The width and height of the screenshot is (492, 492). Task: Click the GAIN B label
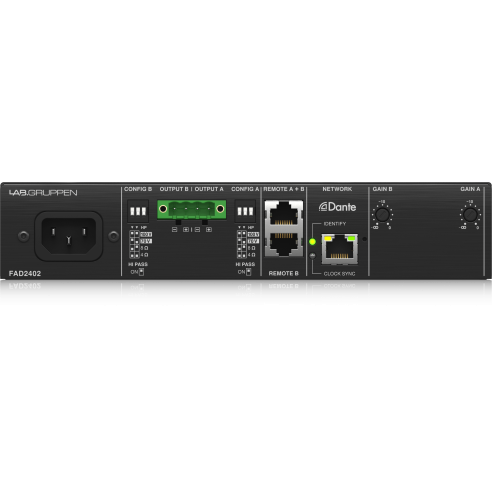pyautogui.click(x=382, y=189)
